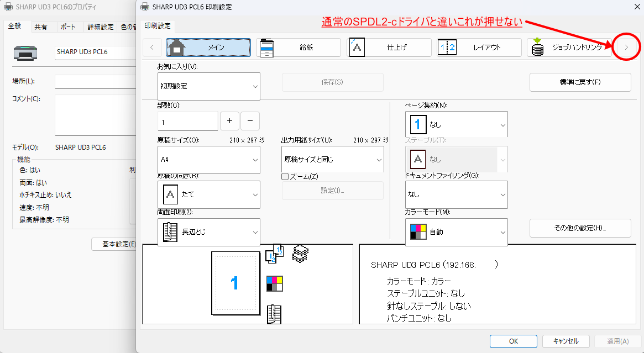Open the 出力用紙サイズ dropdown
The image size is (644, 353).
333,160
